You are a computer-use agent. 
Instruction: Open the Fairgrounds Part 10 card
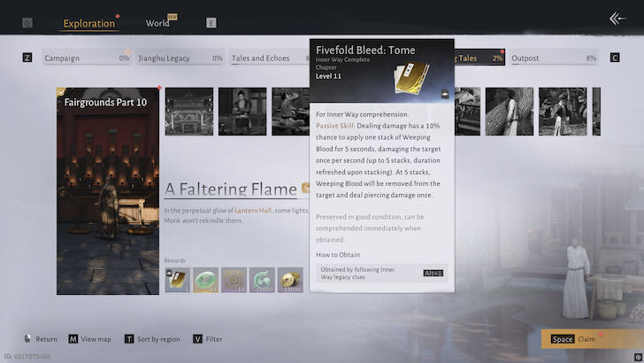pyautogui.click(x=108, y=190)
